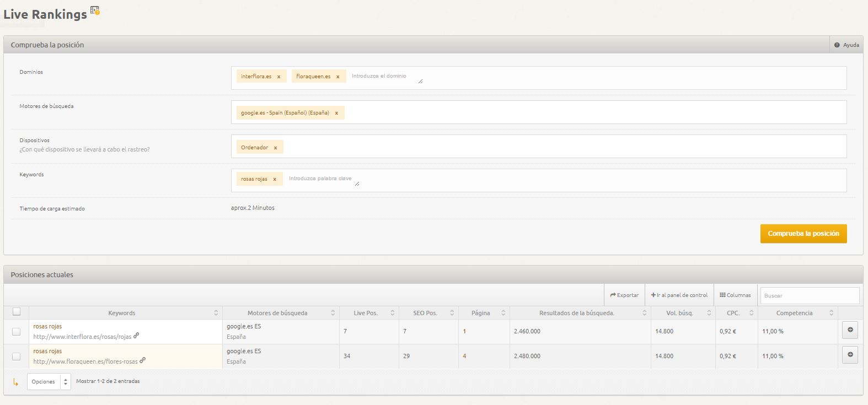Open the Columnas column selector
Viewport: 868px width, 405px height.
[x=735, y=295]
